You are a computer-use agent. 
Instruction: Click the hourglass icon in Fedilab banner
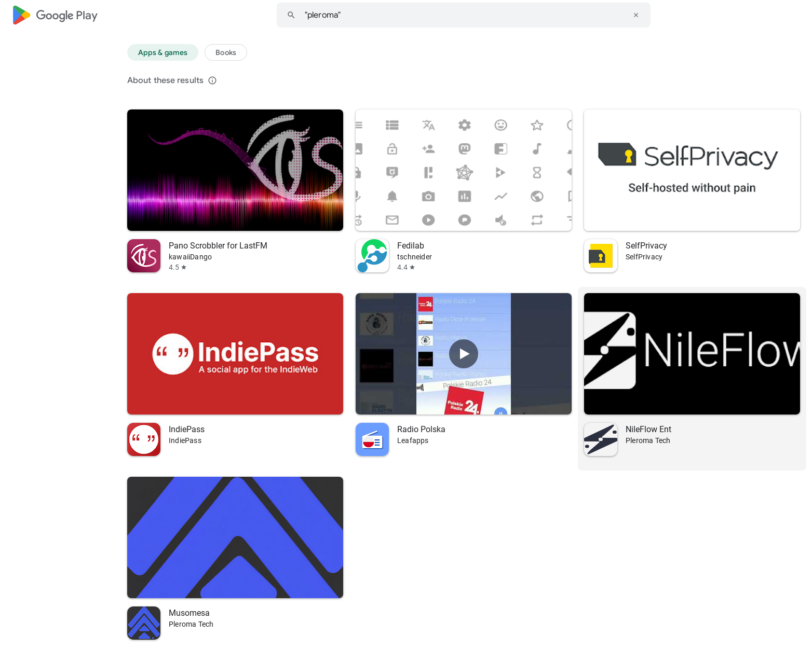click(537, 172)
